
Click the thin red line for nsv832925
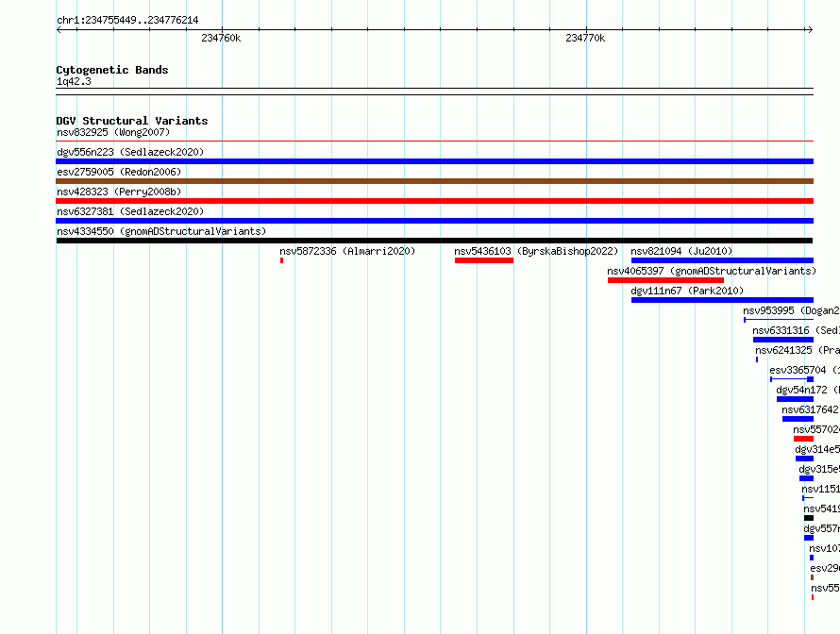pyautogui.click(x=434, y=142)
